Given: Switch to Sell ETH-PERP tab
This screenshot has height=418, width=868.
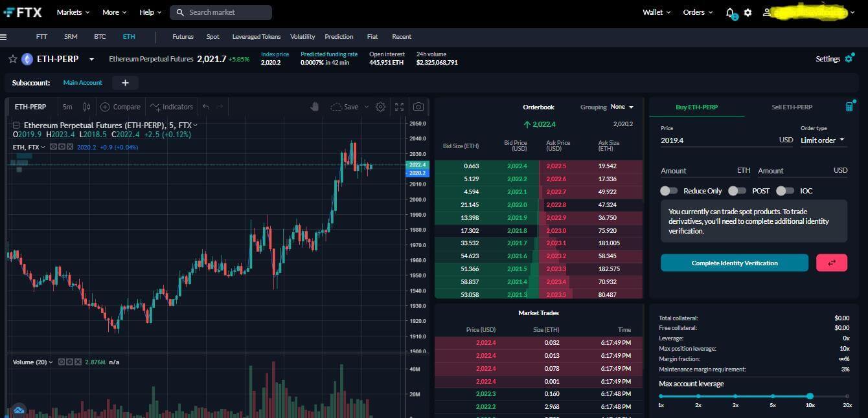Looking at the screenshot, I should (792, 107).
